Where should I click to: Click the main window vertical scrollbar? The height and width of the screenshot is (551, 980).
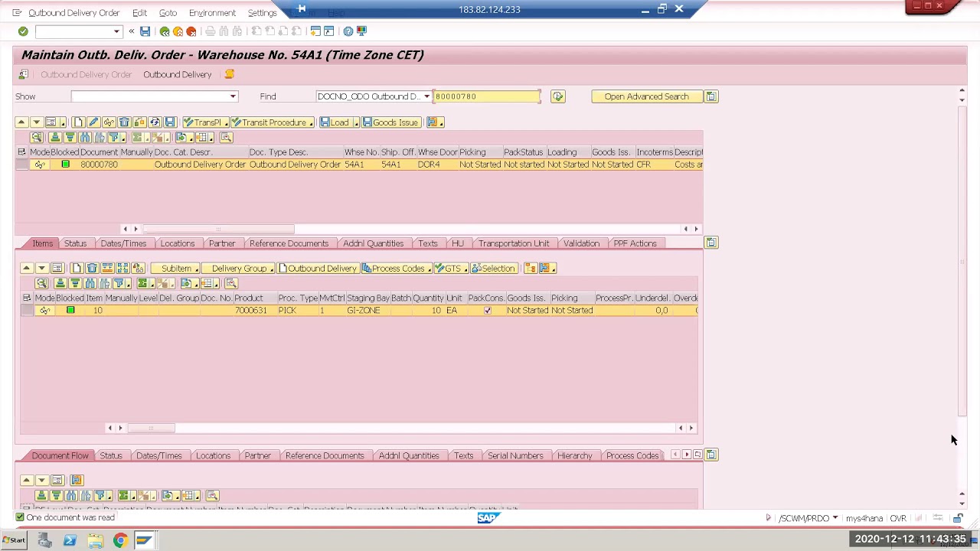[962, 260]
